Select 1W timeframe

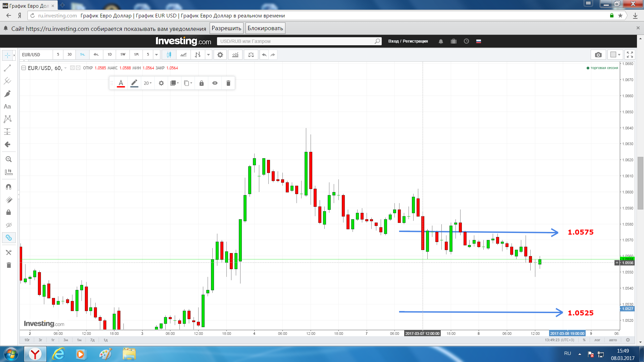[x=123, y=54]
